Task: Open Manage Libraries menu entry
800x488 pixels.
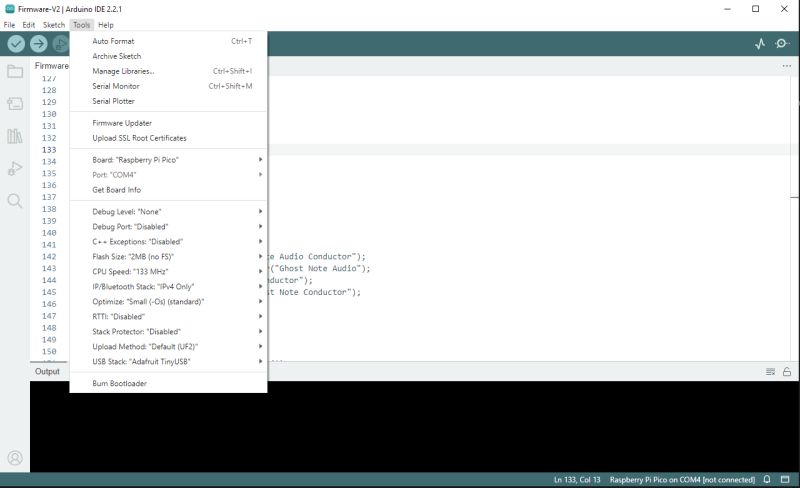Action: [168, 71]
